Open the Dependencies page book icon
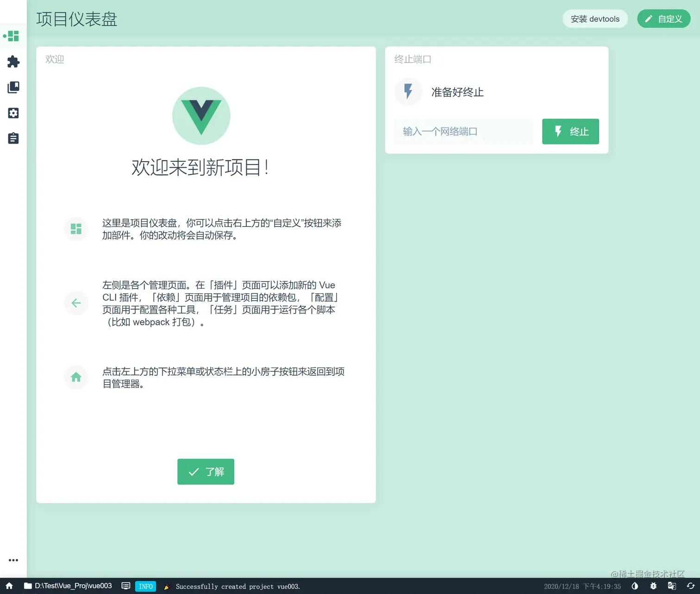This screenshot has height=594, width=700. 13,87
